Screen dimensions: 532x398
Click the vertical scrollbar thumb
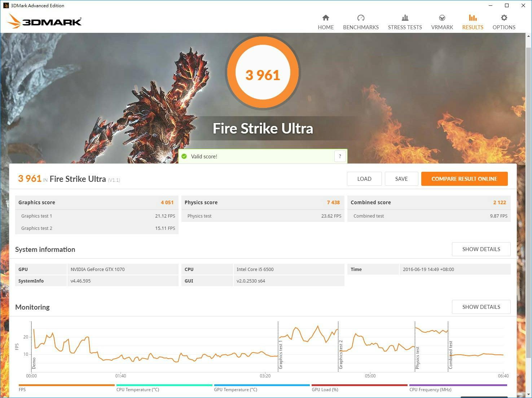(x=528, y=202)
